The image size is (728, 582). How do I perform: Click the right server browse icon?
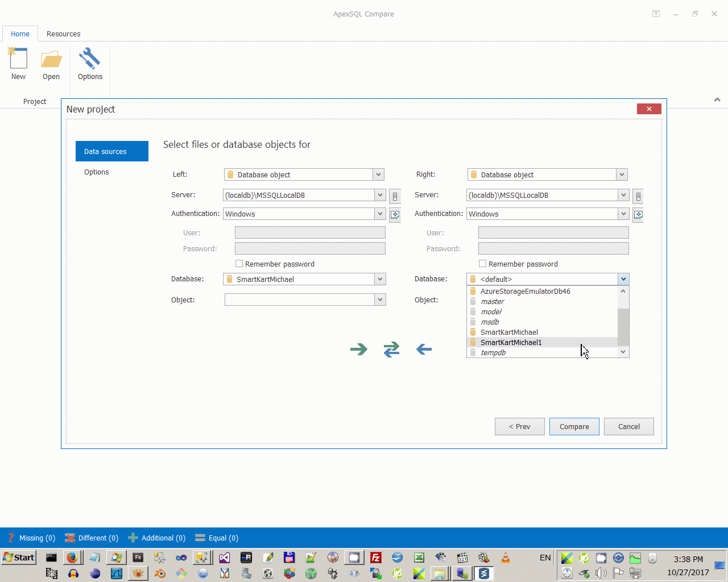click(638, 196)
